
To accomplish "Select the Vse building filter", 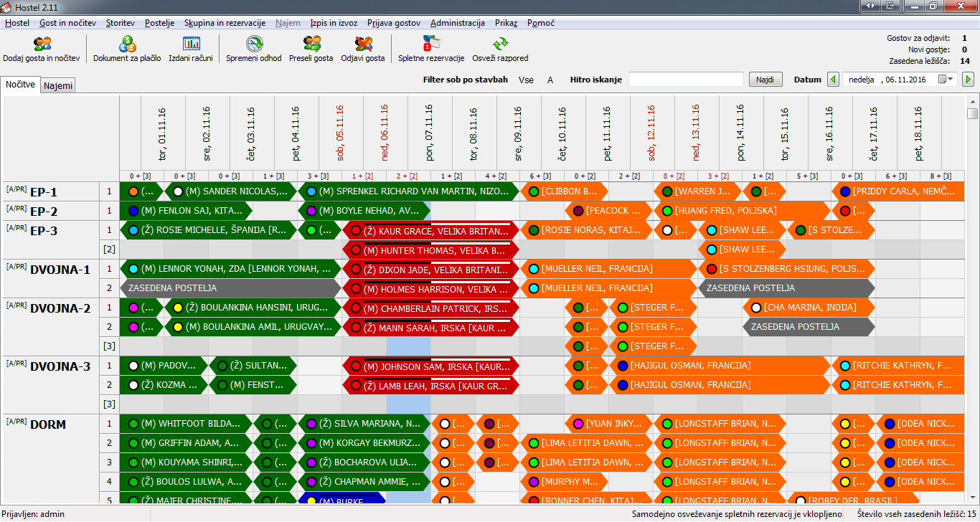I will point(526,80).
